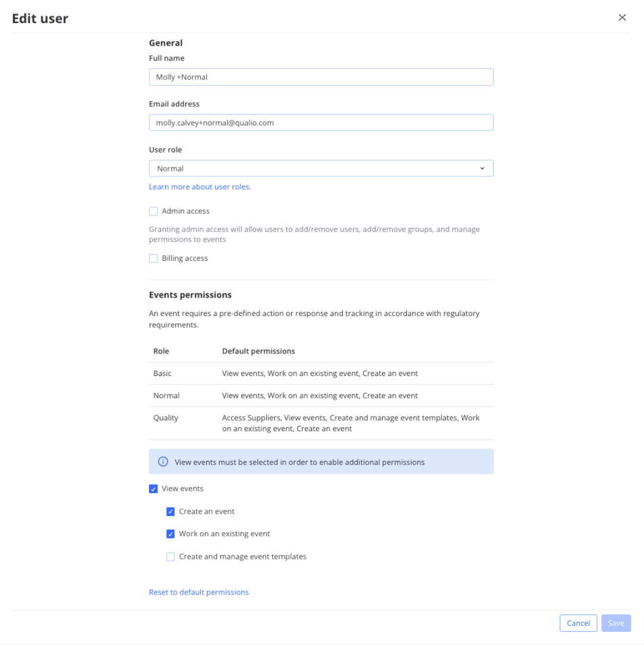Viewport: 644px width, 645px height.
Task: Select the Normal row in permissions table
Action: 321,396
